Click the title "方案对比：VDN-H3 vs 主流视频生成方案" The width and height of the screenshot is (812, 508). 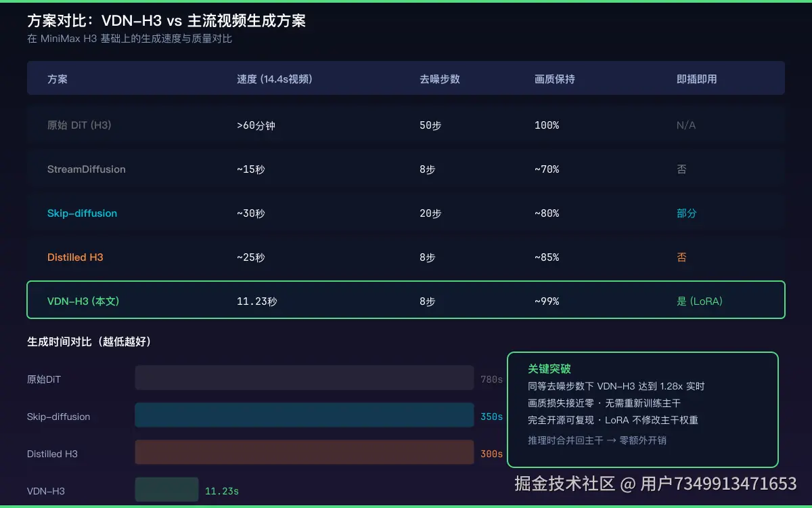[166, 21]
